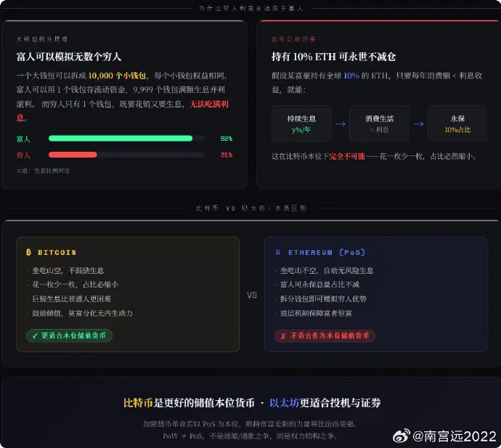Click the top title 为什么穷人利息永远低于富人
Image resolution: width=501 pixels, height=448 pixels.
[x=250, y=8]
